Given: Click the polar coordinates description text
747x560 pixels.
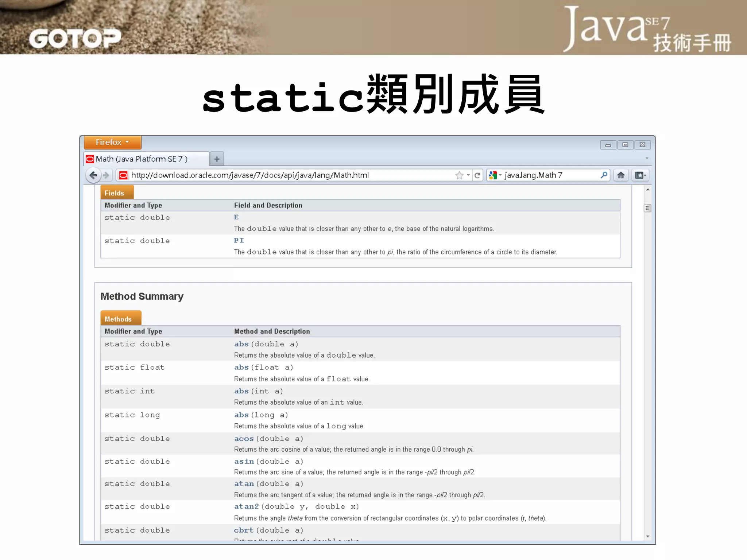Looking at the screenshot, I should click(x=390, y=518).
